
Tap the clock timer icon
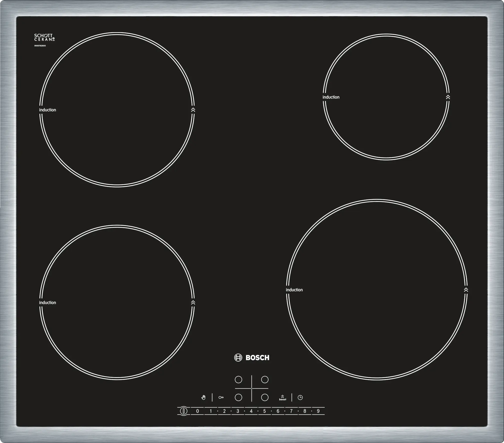300,397
